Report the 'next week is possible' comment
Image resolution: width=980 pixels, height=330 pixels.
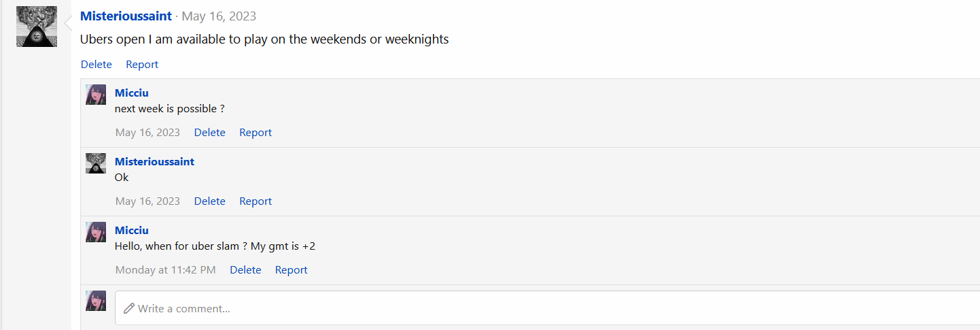coord(256,133)
